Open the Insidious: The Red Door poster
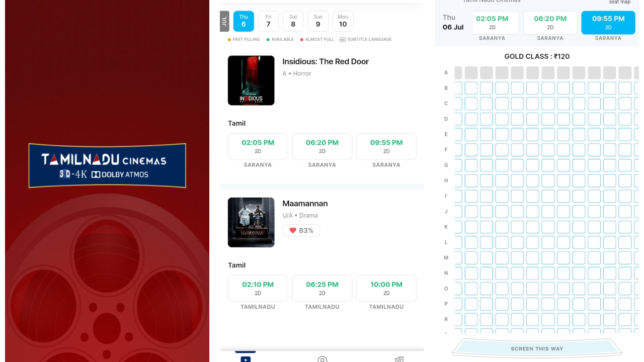Viewport: 644px width, 362px height. 251,80
